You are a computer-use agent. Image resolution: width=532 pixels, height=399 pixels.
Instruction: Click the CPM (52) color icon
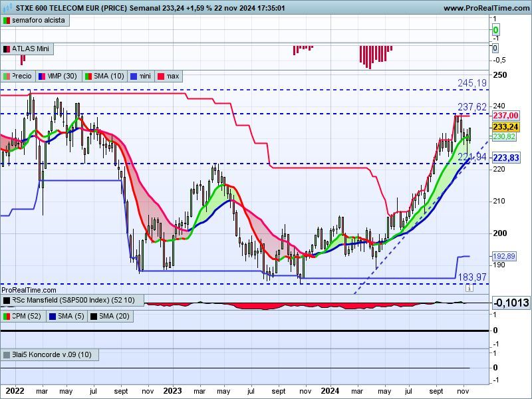click(6, 317)
